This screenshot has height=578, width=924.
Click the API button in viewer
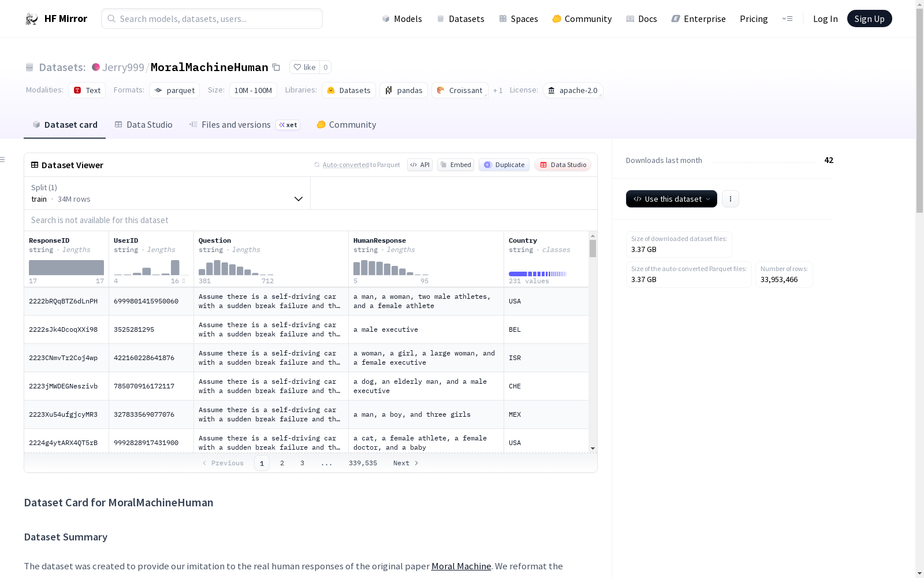pos(420,165)
